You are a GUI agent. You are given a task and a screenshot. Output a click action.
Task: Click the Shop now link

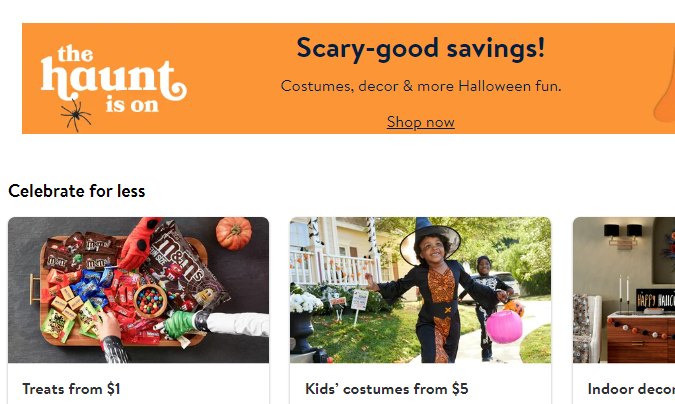pos(420,122)
